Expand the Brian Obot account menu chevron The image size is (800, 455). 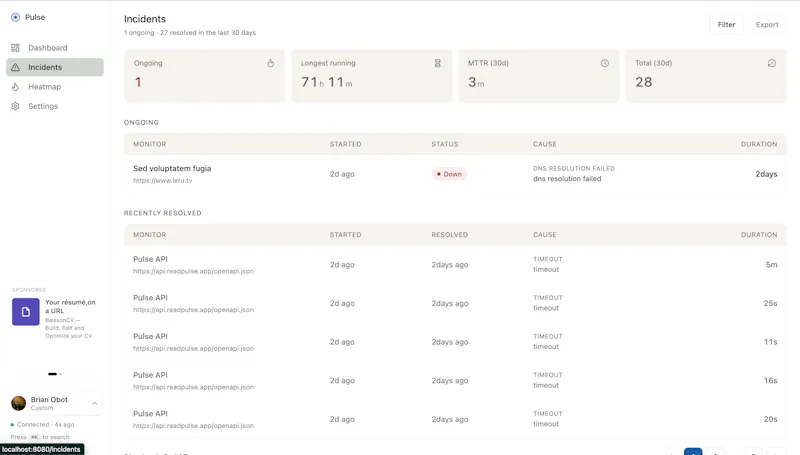tap(94, 403)
